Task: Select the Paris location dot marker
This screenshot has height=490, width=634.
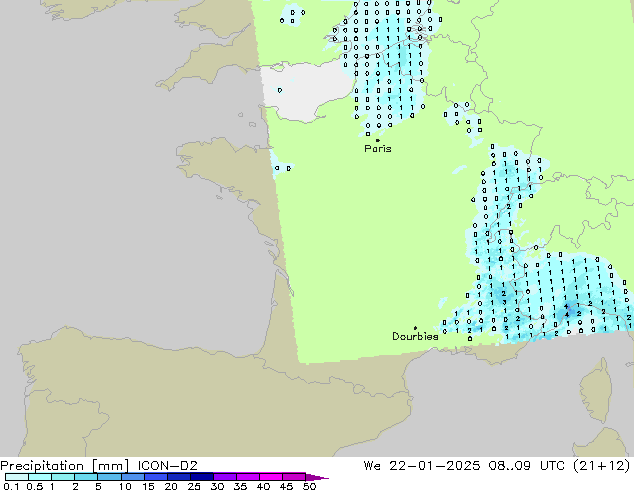Action: tap(378, 140)
